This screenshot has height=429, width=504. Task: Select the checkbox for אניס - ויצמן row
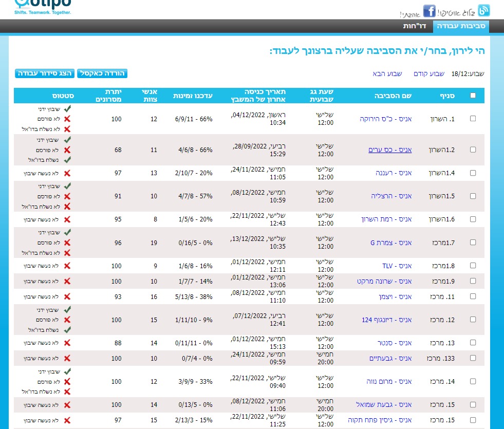point(473,296)
